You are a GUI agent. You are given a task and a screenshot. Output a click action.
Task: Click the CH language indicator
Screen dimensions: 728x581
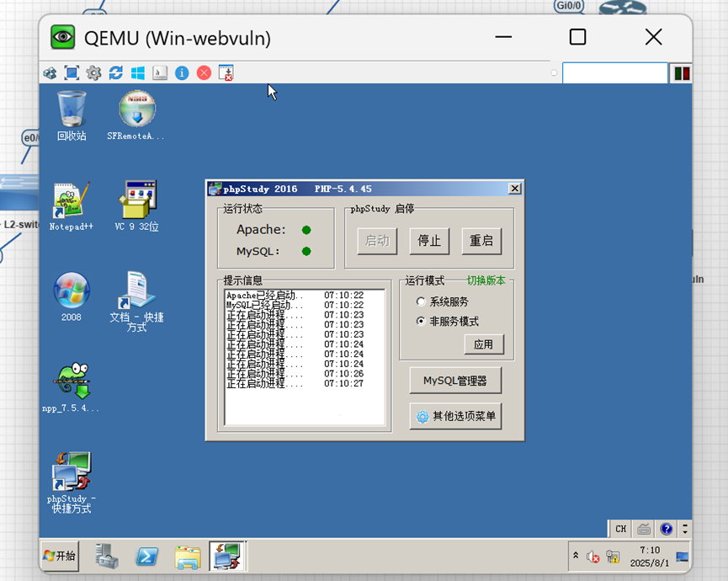[621, 529]
